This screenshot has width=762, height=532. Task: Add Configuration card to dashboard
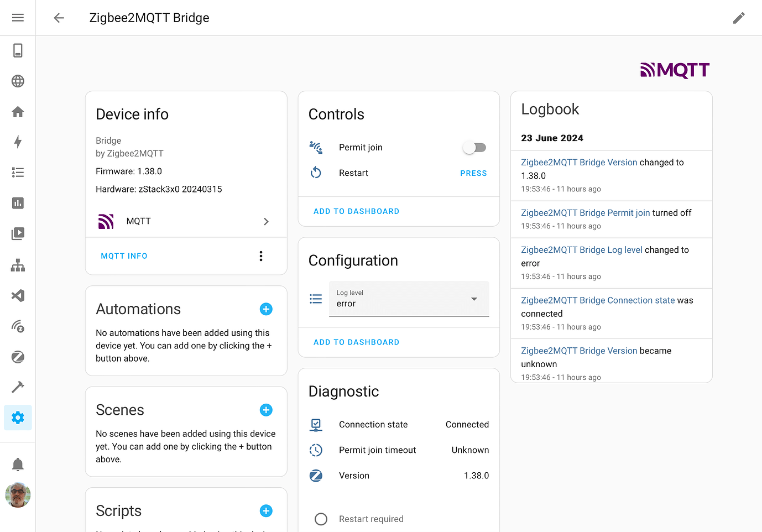[x=356, y=342]
